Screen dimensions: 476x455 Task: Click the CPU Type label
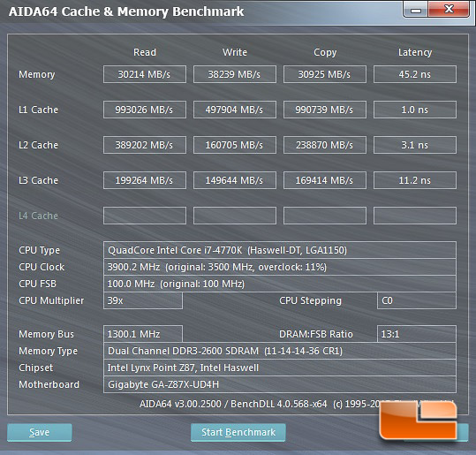pos(39,250)
